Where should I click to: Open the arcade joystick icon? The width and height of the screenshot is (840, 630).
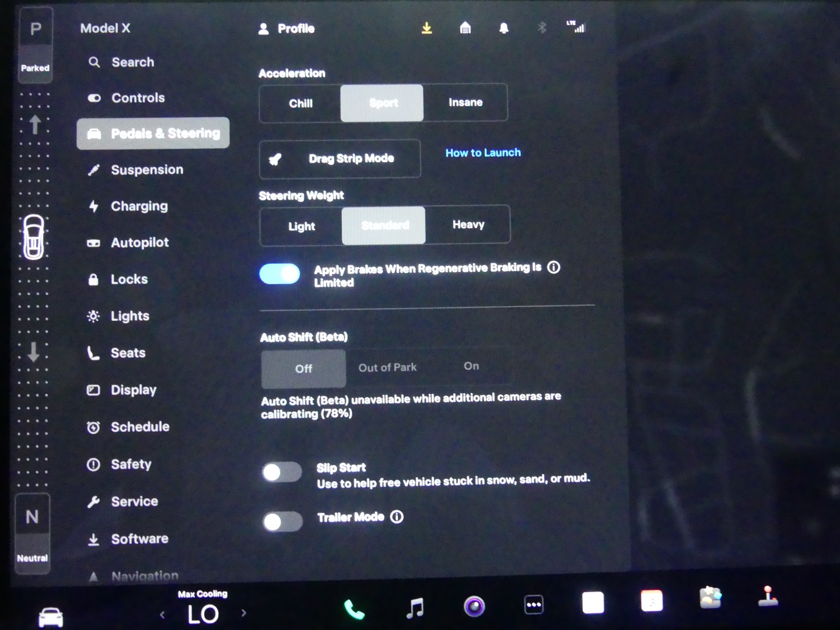click(x=768, y=596)
